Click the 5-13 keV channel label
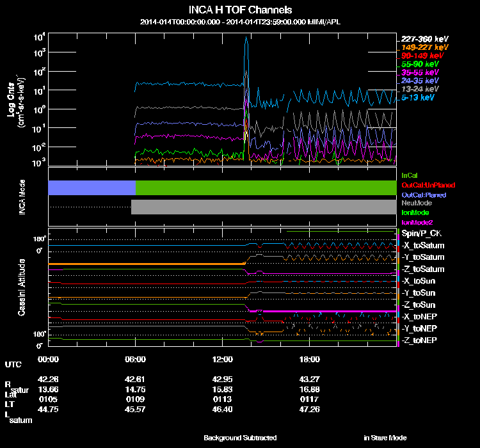 420,98
